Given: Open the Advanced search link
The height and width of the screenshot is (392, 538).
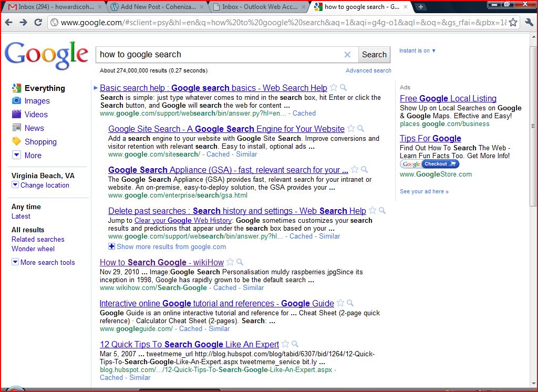Looking at the screenshot, I should tap(368, 70).
